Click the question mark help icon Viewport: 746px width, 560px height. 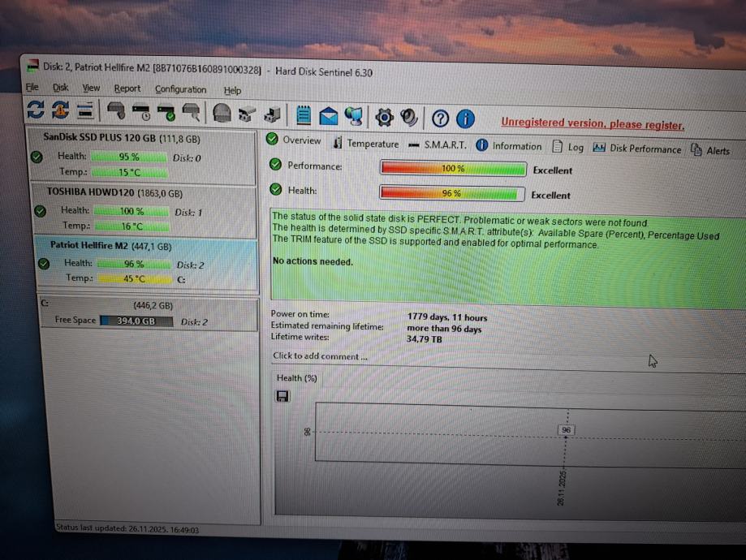pos(440,118)
